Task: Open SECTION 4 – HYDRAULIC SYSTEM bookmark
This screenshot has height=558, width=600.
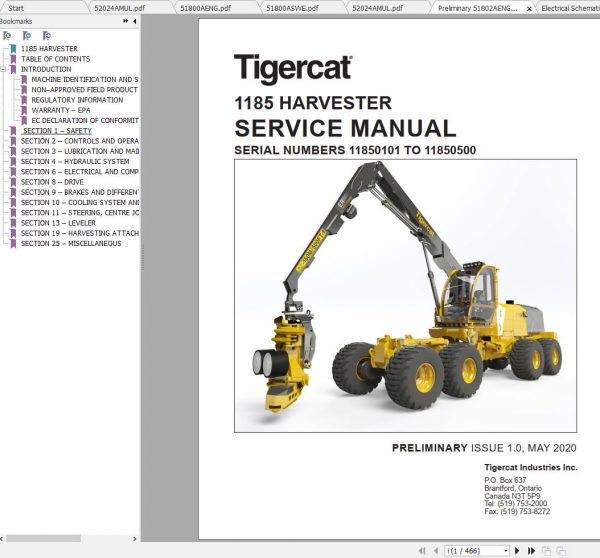Action: click(75, 162)
